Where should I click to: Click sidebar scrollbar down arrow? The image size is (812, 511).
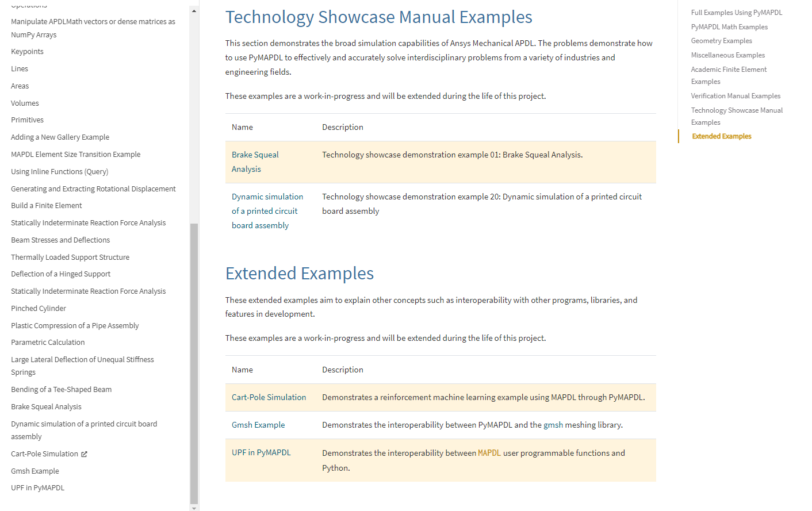click(194, 508)
